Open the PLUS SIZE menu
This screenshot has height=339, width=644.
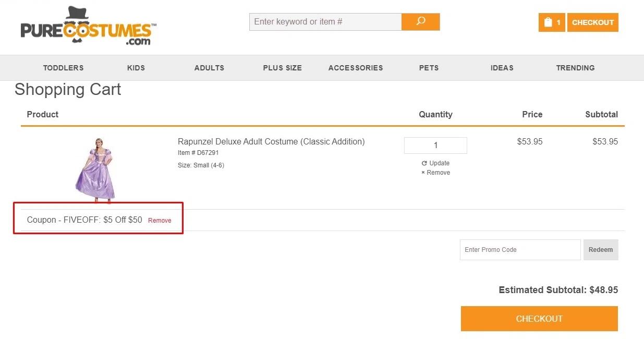282,68
